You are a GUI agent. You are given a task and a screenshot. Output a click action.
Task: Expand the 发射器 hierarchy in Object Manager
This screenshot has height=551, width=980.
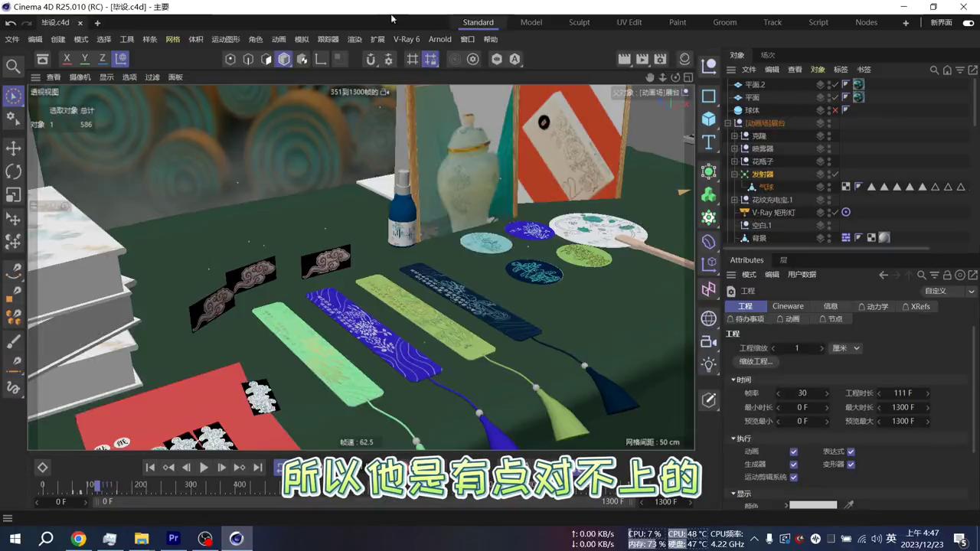pyautogui.click(x=734, y=174)
